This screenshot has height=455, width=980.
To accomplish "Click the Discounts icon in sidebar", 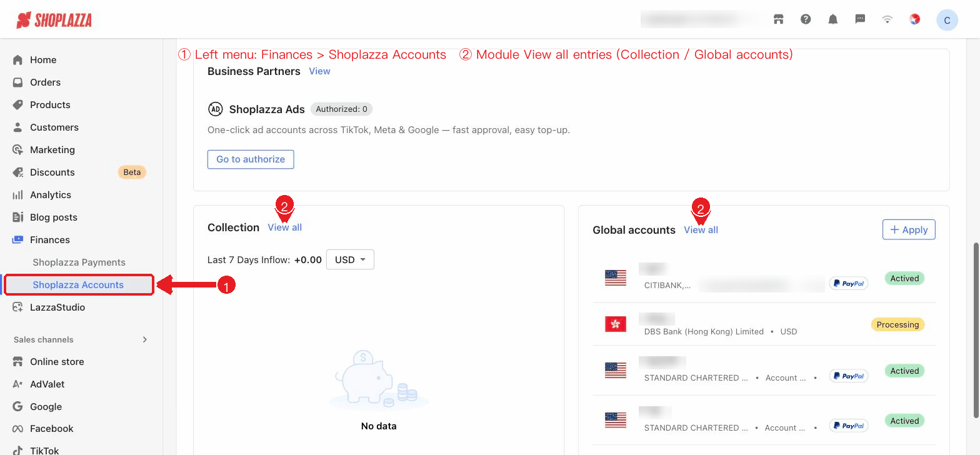I will tap(17, 172).
